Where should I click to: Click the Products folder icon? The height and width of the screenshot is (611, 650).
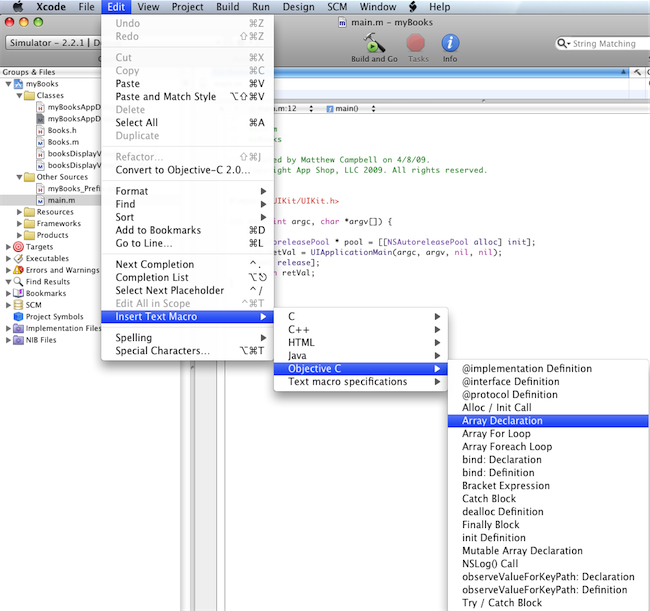click(29, 235)
